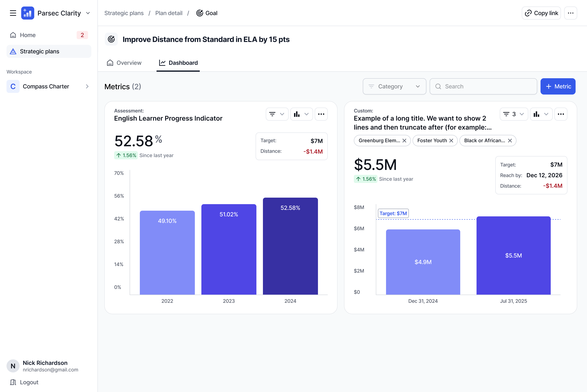This screenshot has width=587, height=392.
Task: Open the top-right more options menu
Action: pos(570,13)
